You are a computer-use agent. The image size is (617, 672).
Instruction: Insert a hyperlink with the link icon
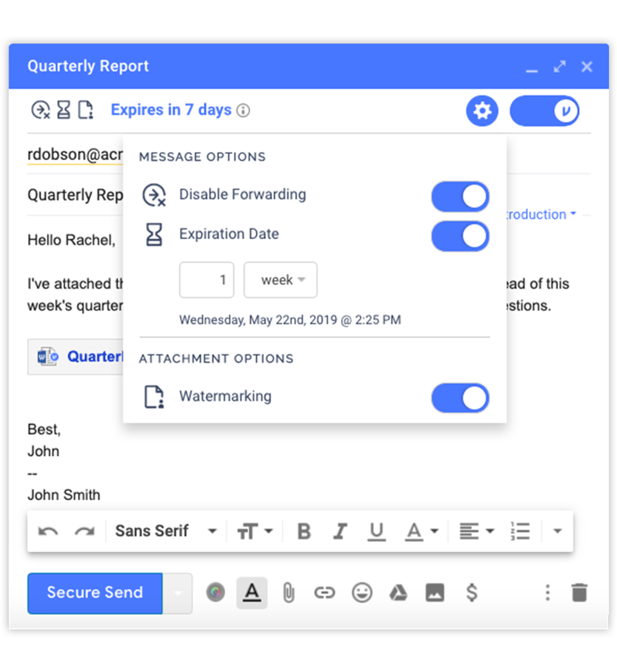tap(325, 593)
